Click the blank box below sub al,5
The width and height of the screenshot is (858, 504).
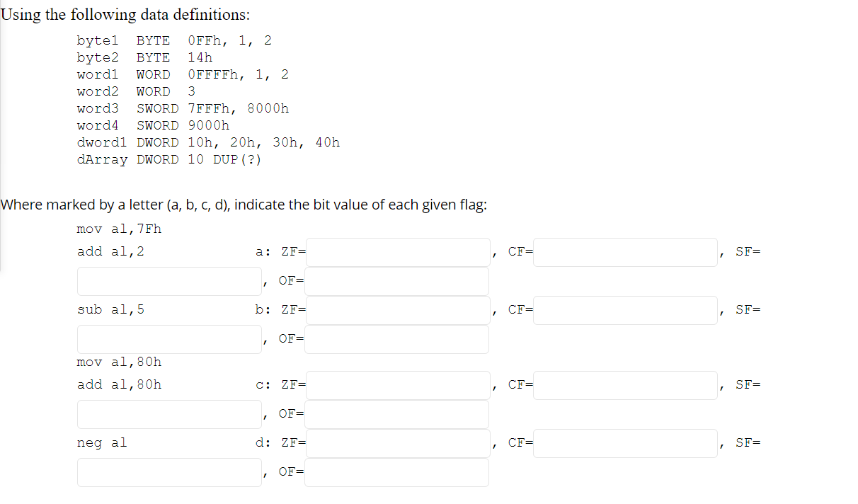169,339
